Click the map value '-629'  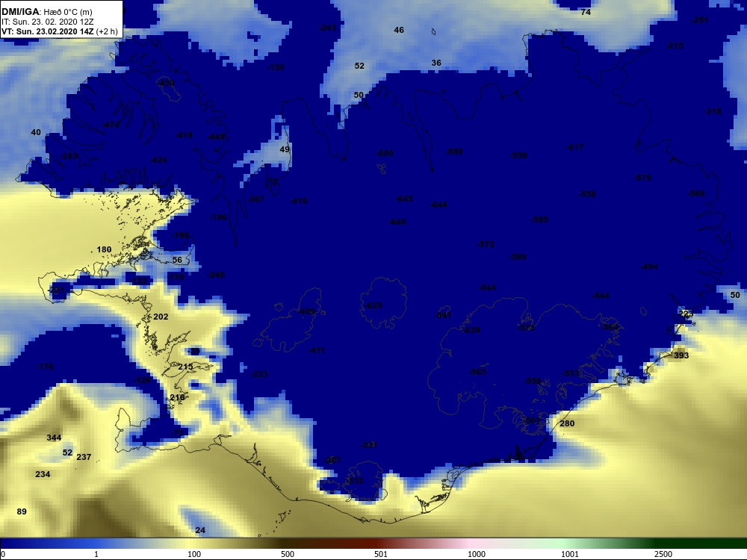click(373, 305)
